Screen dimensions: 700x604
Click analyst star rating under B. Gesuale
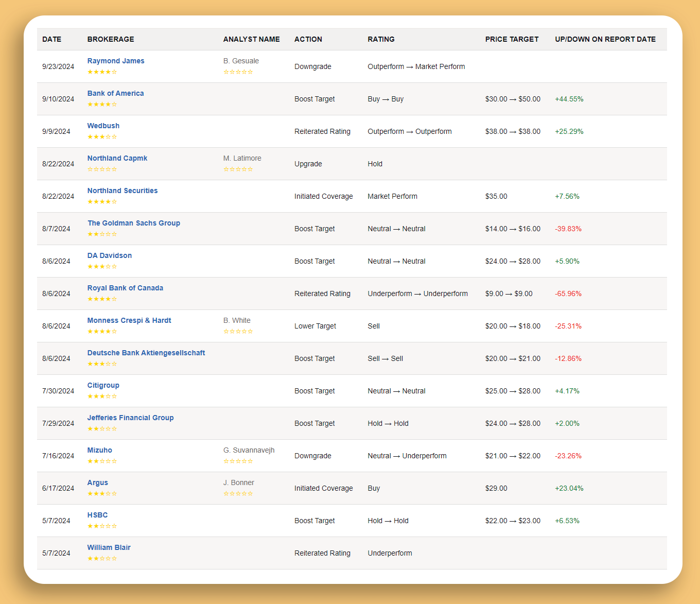[x=238, y=72]
